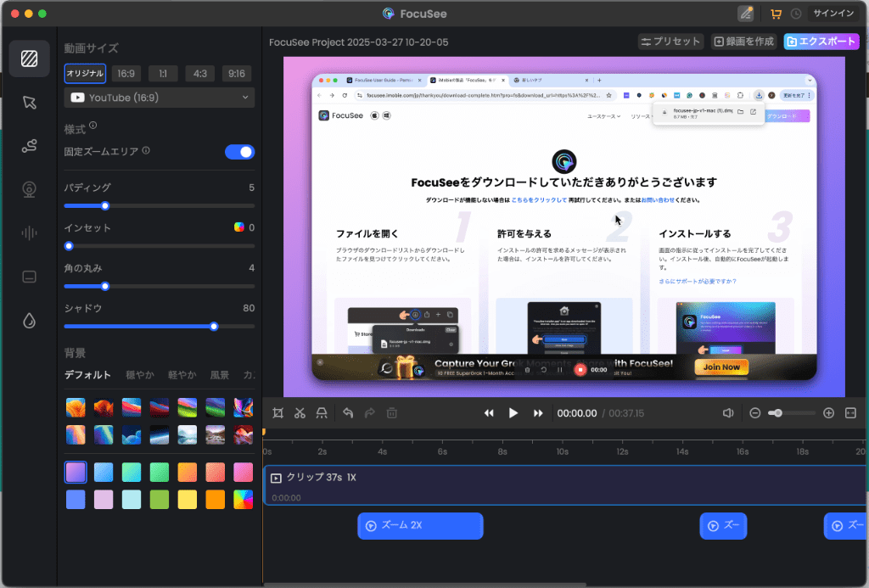Mute the volume speaker icon
The image size is (869, 588).
tap(728, 413)
